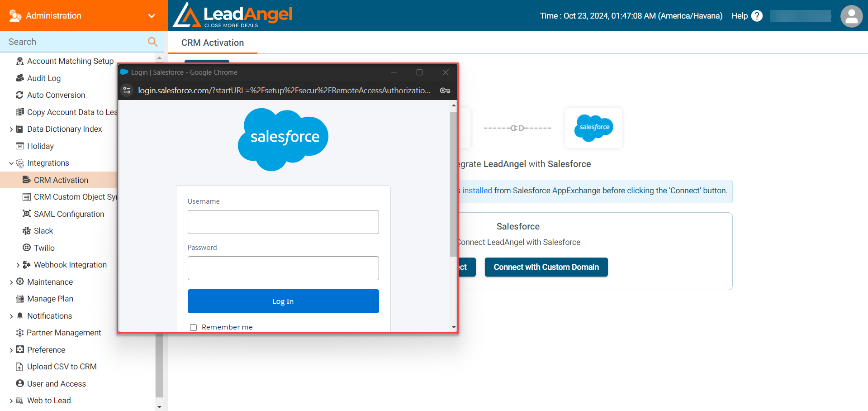
Task: Focus the Password input field
Action: click(283, 268)
